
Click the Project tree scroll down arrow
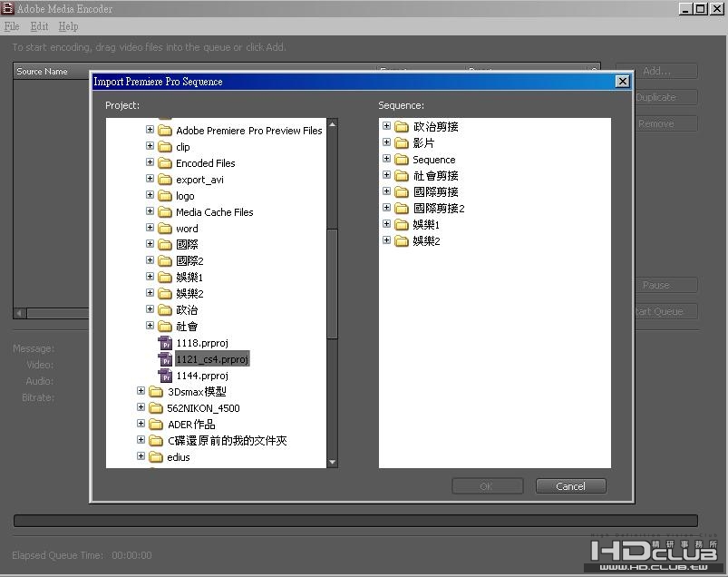point(332,462)
